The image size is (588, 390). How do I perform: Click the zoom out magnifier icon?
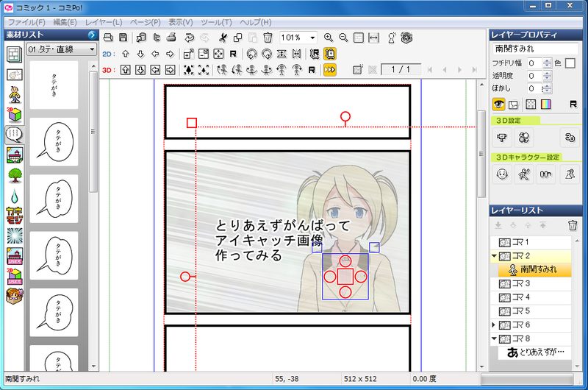(x=343, y=38)
